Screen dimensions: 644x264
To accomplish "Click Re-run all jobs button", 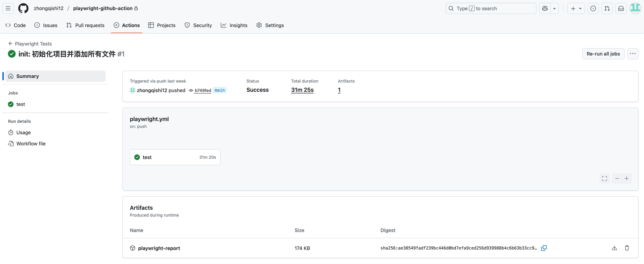I will [x=603, y=54].
